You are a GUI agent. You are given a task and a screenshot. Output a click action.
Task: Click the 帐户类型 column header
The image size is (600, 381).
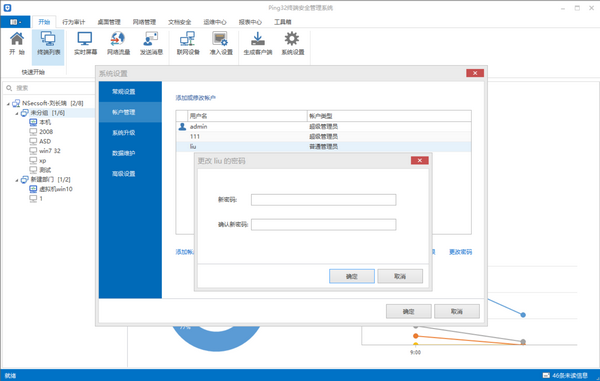click(389, 116)
